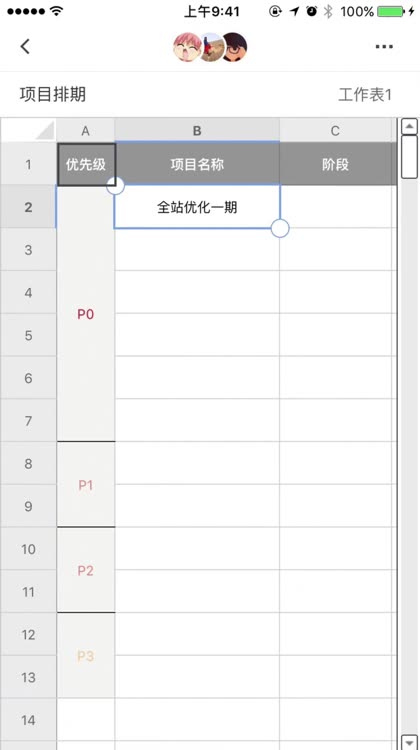
Task: Click the bottom-right selection handle
Action: point(280,228)
